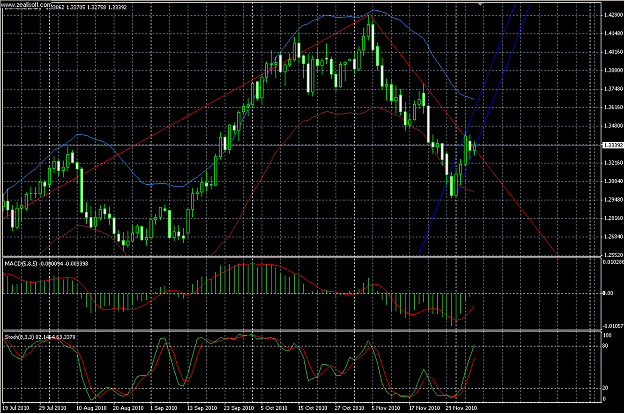Click the Stochastic 80 level label
The width and height of the screenshot is (625, 414).
605,346
